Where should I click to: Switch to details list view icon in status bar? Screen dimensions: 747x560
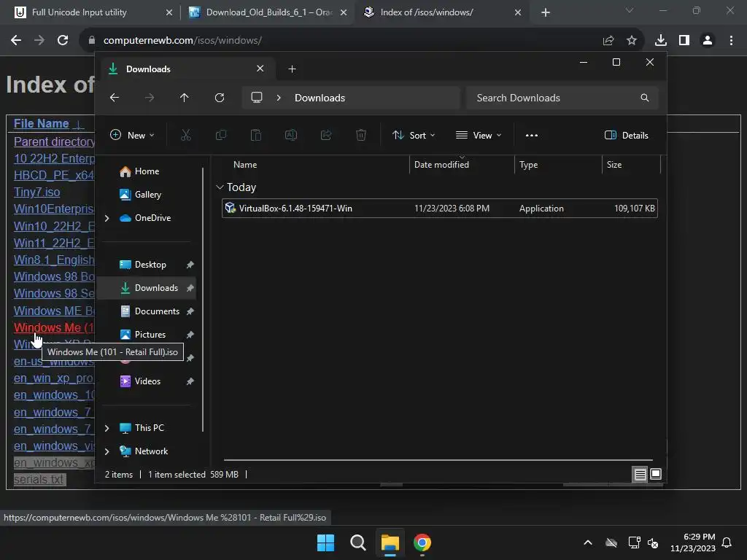[x=640, y=474]
